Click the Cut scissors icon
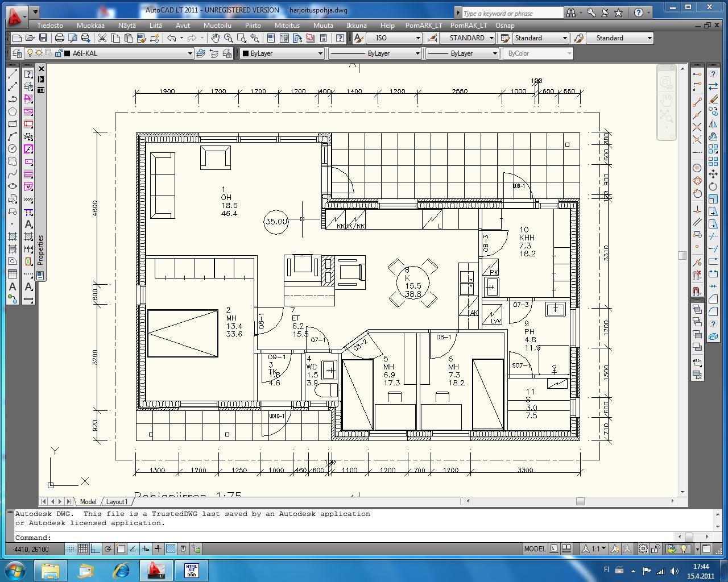This screenshot has width=728, height=582. pyautogui.click(x=102, y=38)
